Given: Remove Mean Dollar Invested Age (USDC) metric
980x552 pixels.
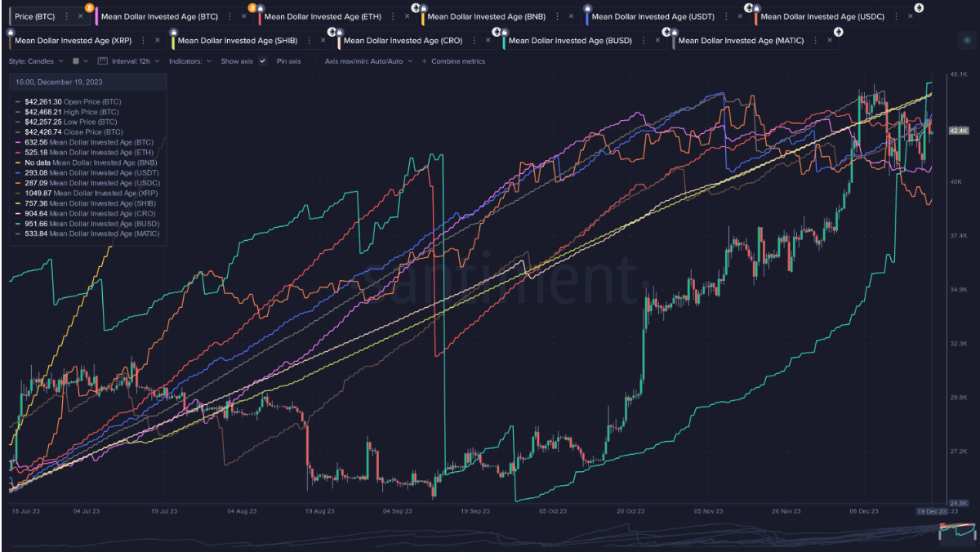Looking at the screenshot, I should tap(911, 16).
